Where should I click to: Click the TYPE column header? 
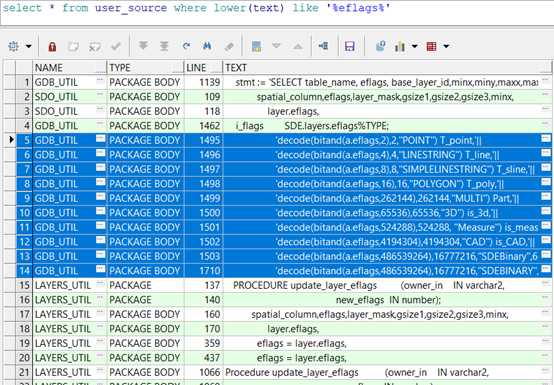[145, 67]
